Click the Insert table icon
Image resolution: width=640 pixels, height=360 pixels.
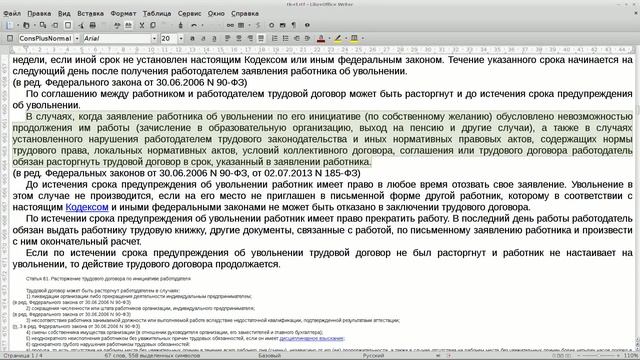tap(241, 25)
